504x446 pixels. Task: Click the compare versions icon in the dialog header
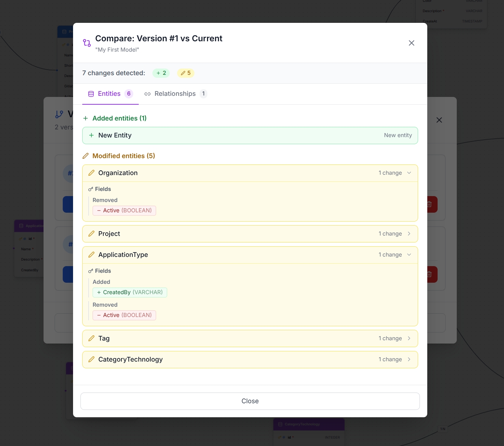click(87, 43)
